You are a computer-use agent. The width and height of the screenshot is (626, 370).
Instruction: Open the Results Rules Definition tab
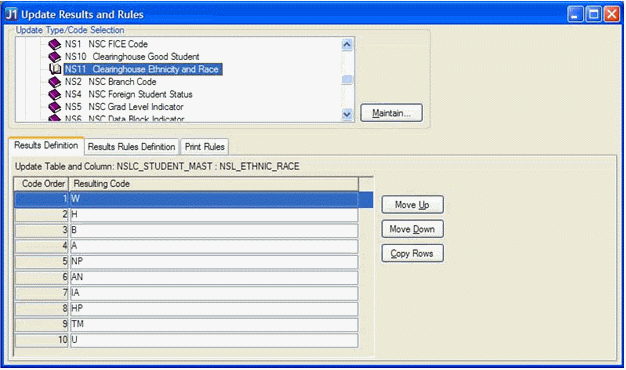click(x=131, y=147)
